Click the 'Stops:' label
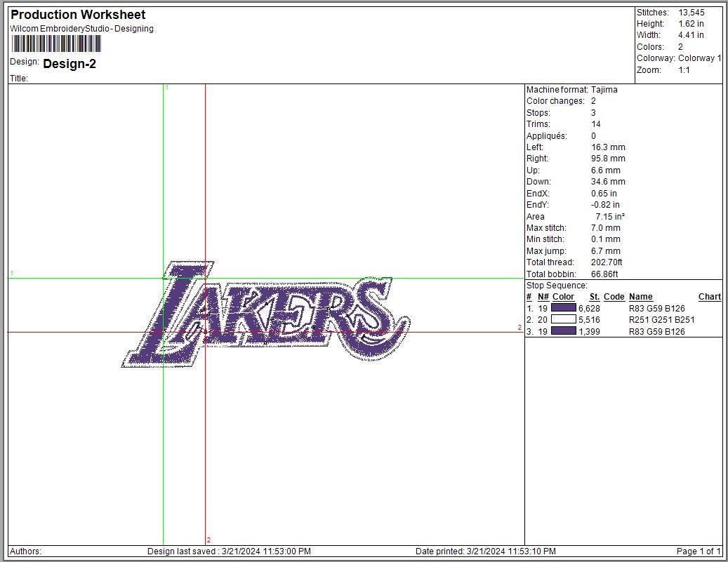 538,113
